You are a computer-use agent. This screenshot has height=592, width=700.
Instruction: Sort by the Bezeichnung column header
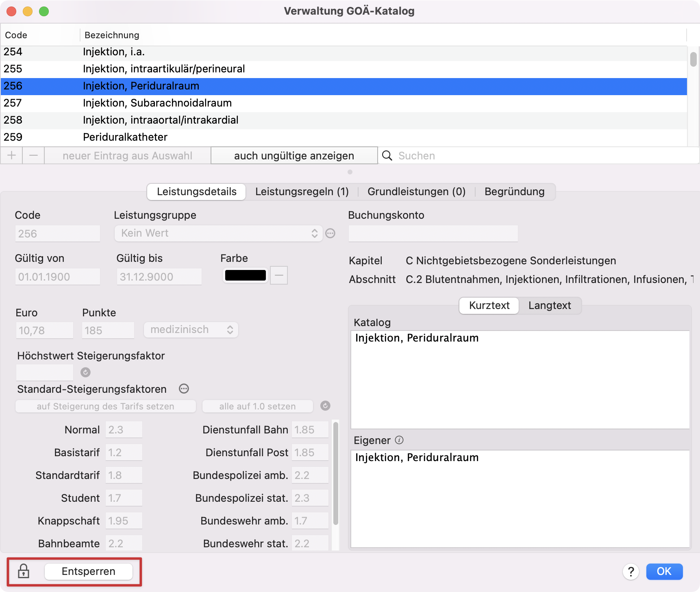point(383,35)
